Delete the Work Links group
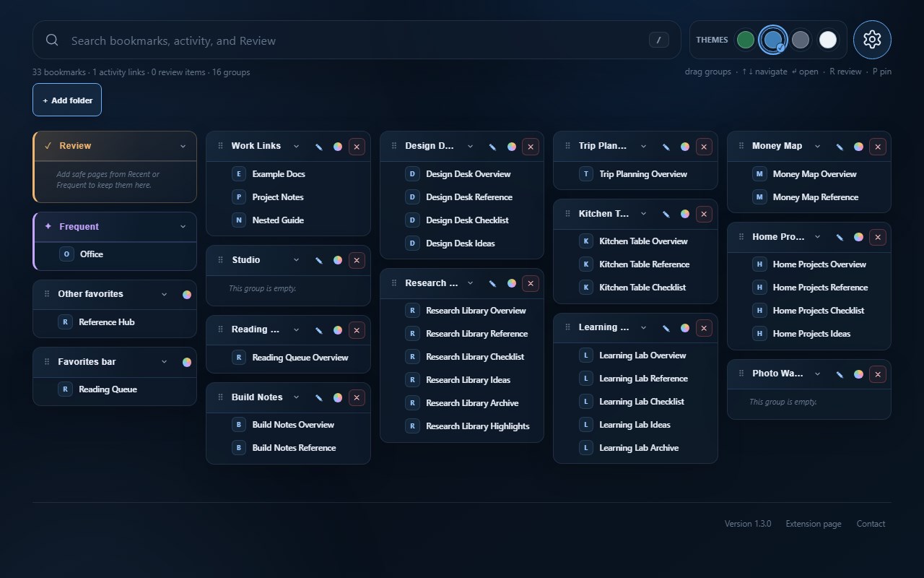924x578 pixels. (x=357, y=147)
